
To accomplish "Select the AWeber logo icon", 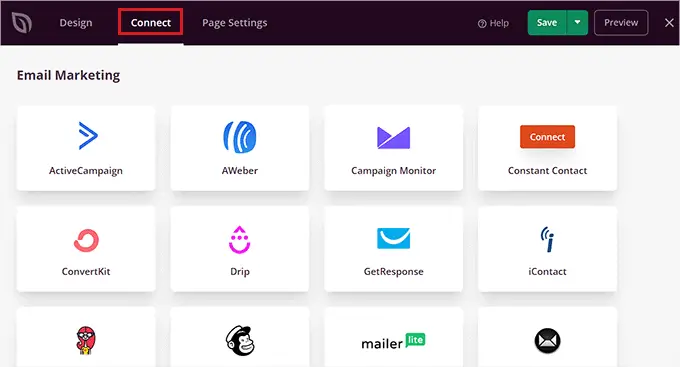I will pos(240,137).
